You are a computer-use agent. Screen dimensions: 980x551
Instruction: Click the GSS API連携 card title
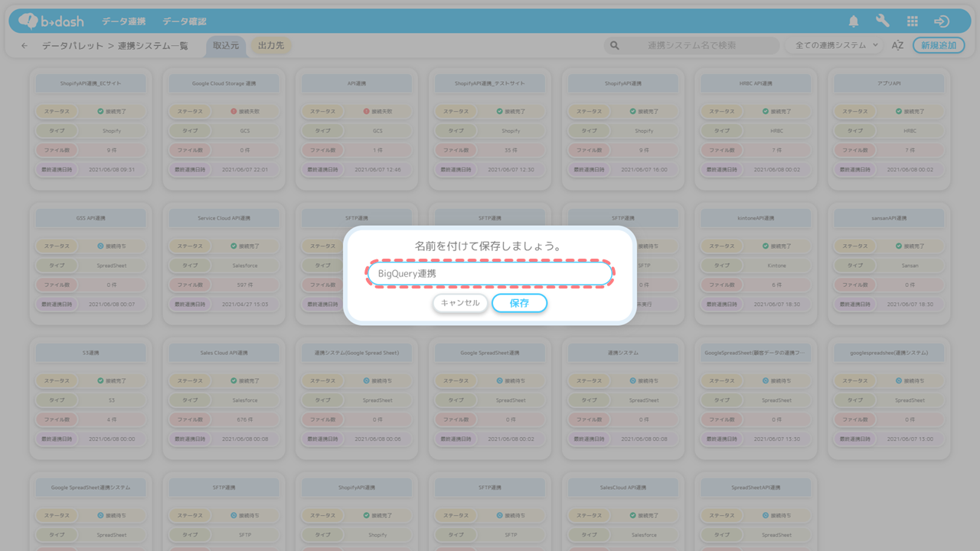[x=91, y=218]
